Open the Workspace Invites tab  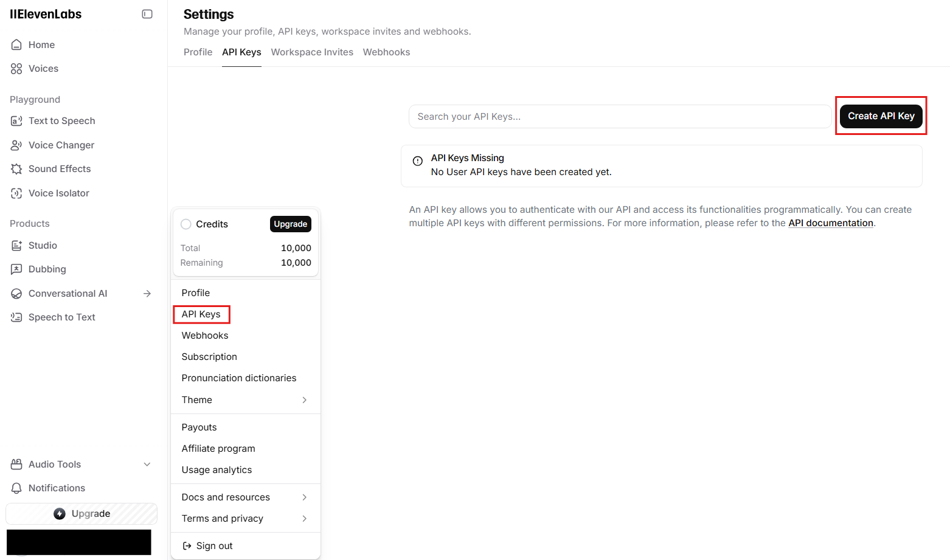(x=312, y=52)
